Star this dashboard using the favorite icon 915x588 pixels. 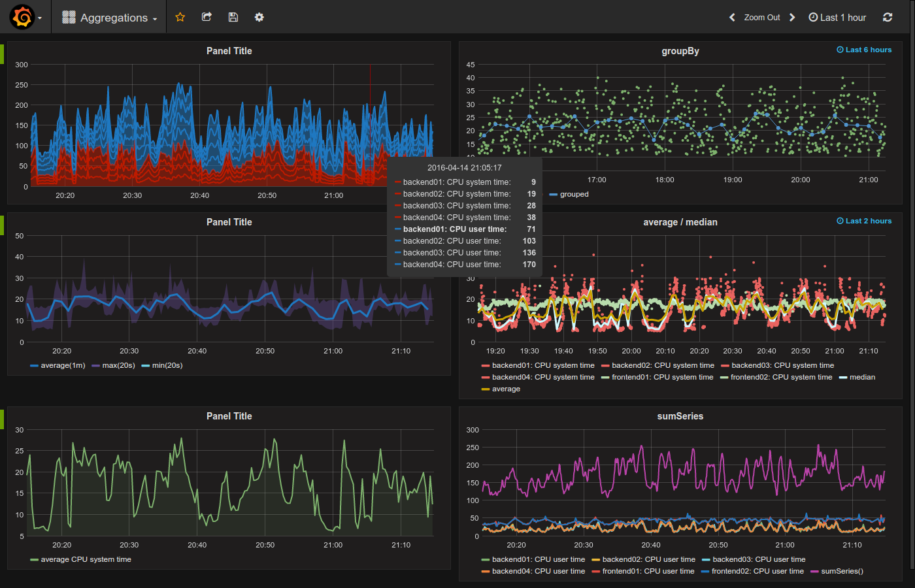[180, 17]
